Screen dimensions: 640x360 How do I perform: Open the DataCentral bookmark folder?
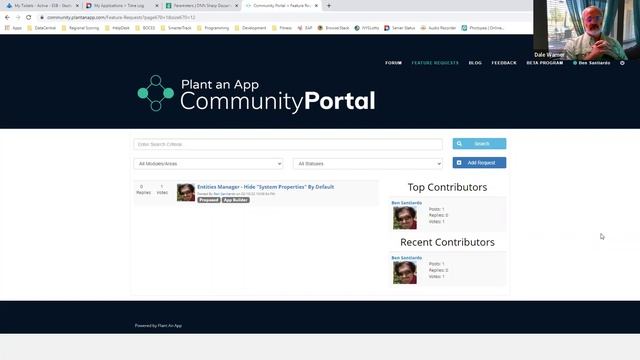41,28
